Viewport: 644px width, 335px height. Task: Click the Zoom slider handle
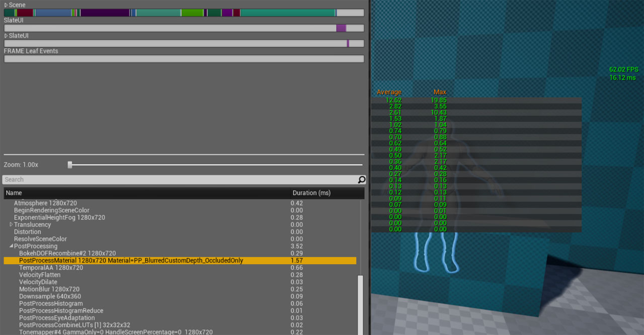(70, 165)
